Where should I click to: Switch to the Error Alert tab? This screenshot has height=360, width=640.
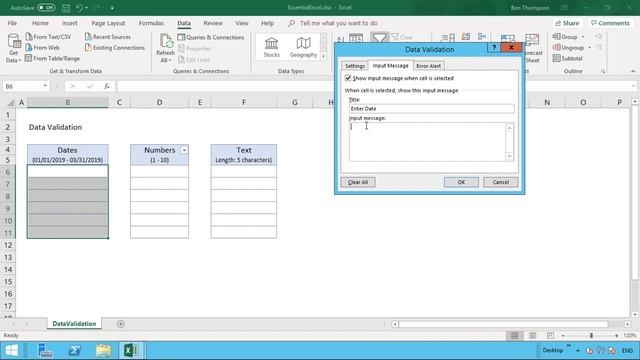coord(428,66)
